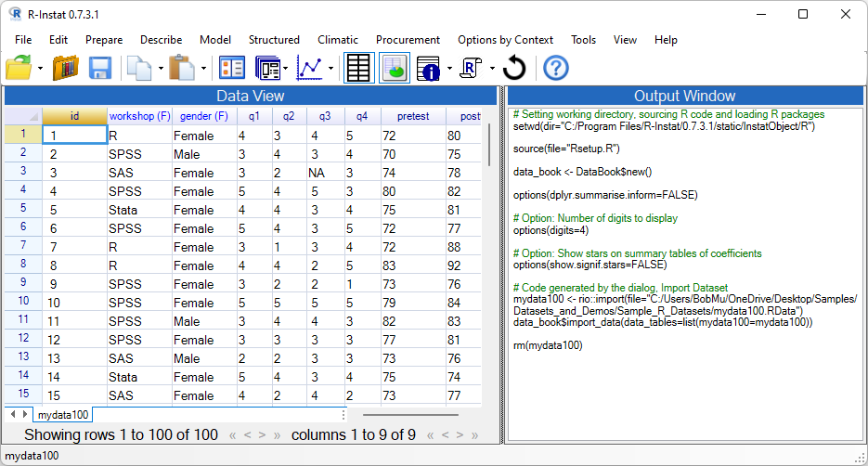Click the line graph icon
Screen dimensions: 868x466
click(x=309, y=68)
